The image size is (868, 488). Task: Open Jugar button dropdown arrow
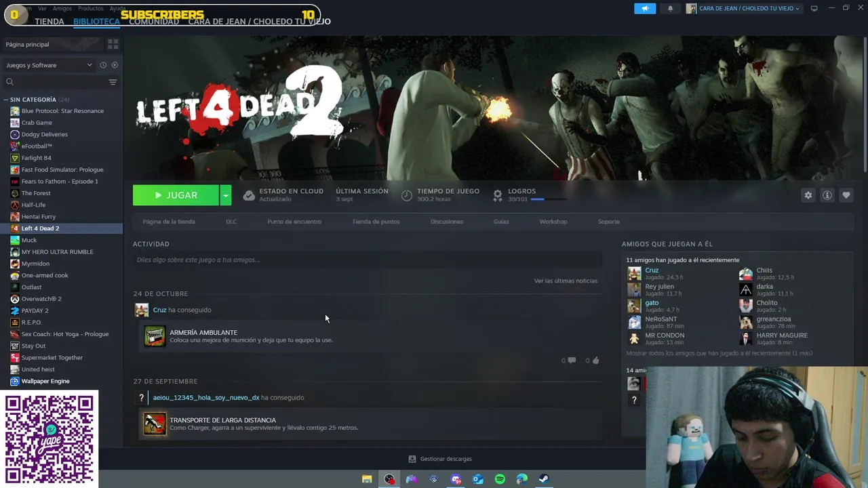(226, 195)
